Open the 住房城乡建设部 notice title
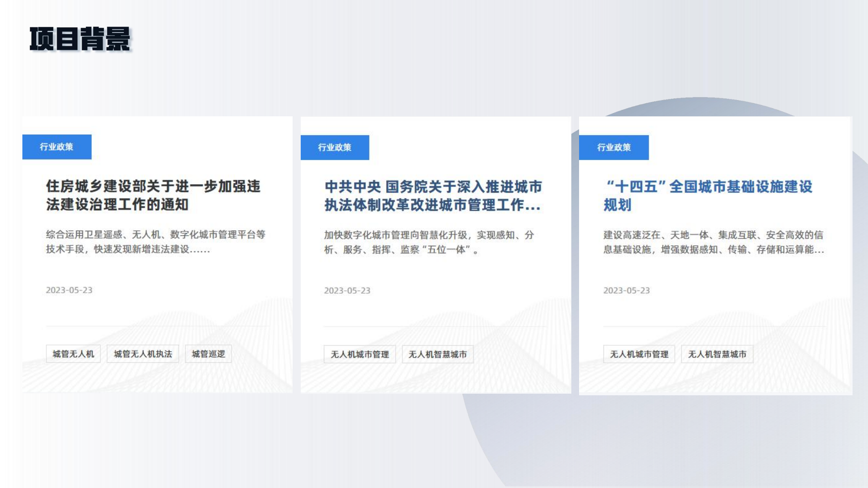Screen dimensions: 868x488 pos(153,195)
